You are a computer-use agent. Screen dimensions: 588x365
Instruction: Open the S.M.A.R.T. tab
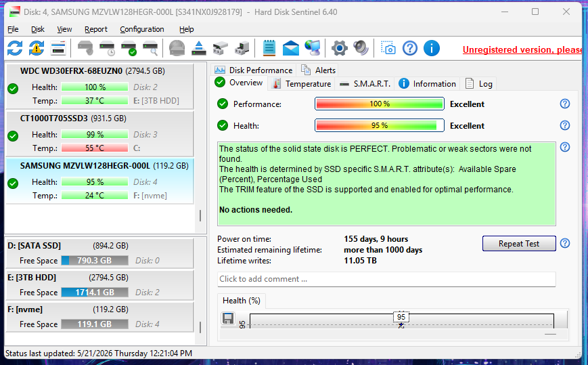[365, 84]
